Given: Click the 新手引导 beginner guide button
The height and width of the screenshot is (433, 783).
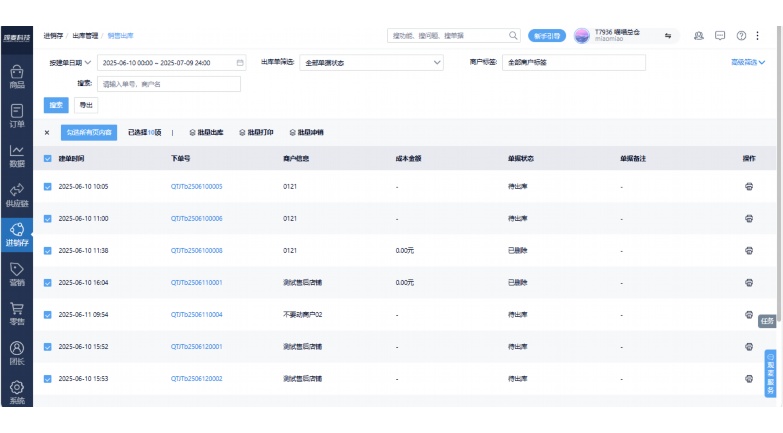Looking at the screenshot, I should point(547,35).
